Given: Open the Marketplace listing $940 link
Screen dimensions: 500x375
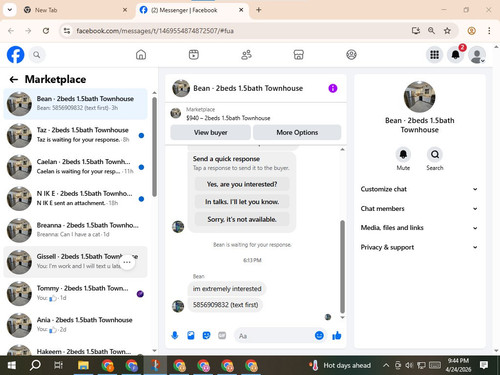Looking at the screenshot, I should (x=228, y=118).
